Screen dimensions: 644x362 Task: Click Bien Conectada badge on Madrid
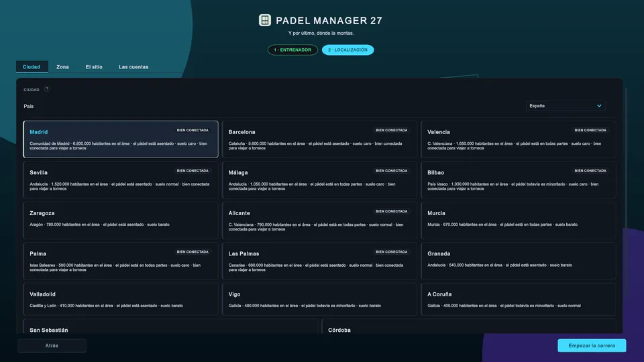[193, 130]
